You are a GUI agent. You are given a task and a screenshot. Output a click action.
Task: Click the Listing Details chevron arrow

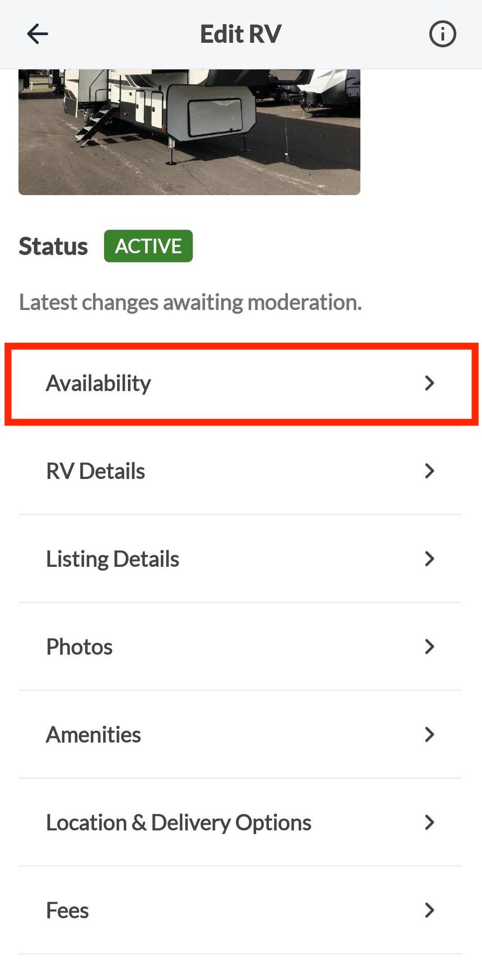tap(429, 559)
